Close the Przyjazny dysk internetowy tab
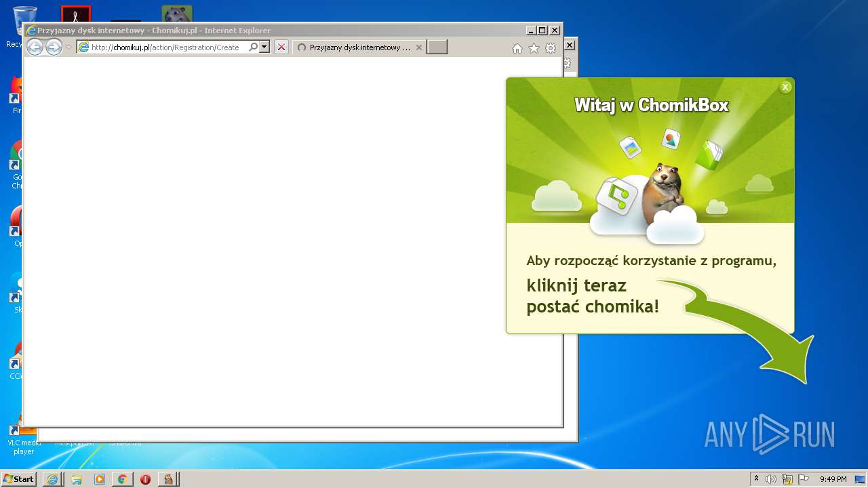 [x=419, y=47]
